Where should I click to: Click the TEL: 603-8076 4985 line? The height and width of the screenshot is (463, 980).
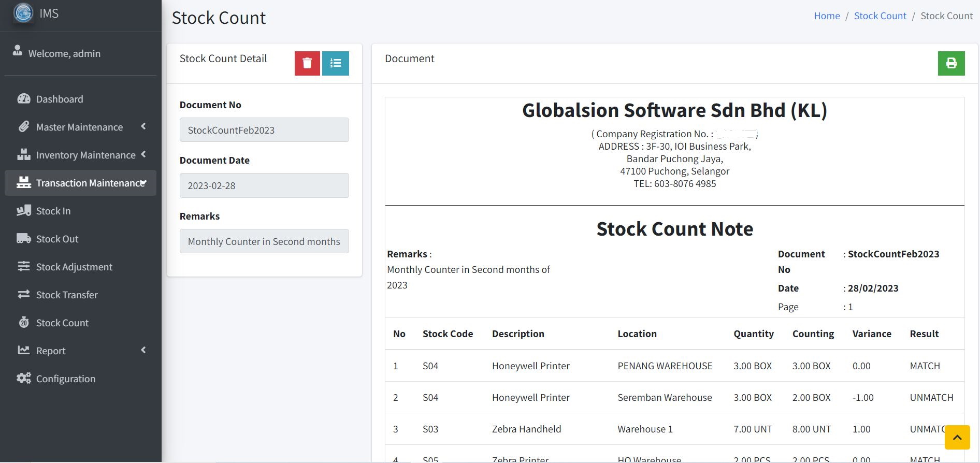[x=674, y=183]
